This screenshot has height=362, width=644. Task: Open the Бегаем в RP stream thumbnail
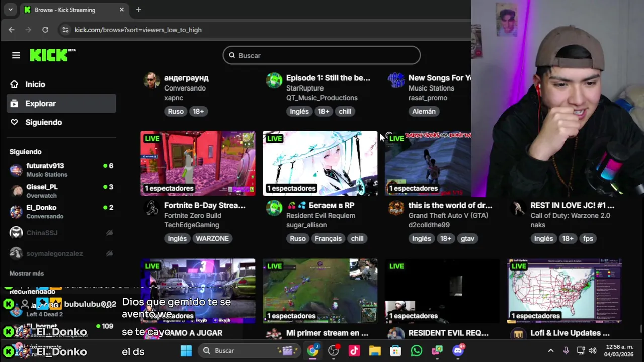320,163
